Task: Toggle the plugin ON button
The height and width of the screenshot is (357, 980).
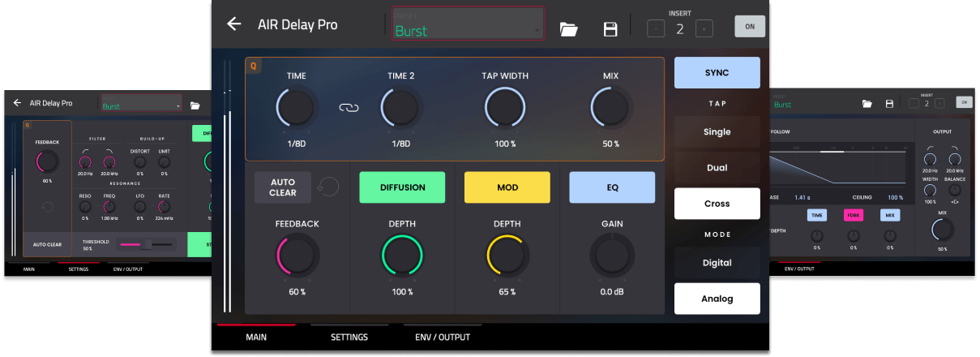Action: click(x=750, y=27)
